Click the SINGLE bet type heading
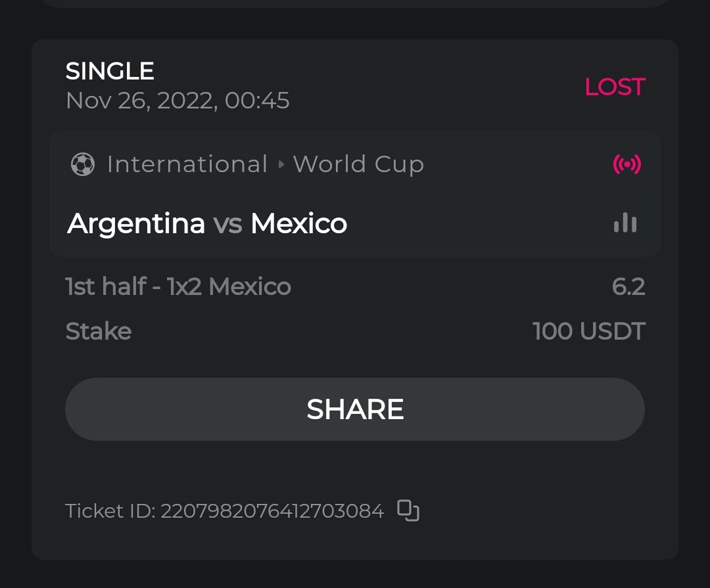 point(110,71)
